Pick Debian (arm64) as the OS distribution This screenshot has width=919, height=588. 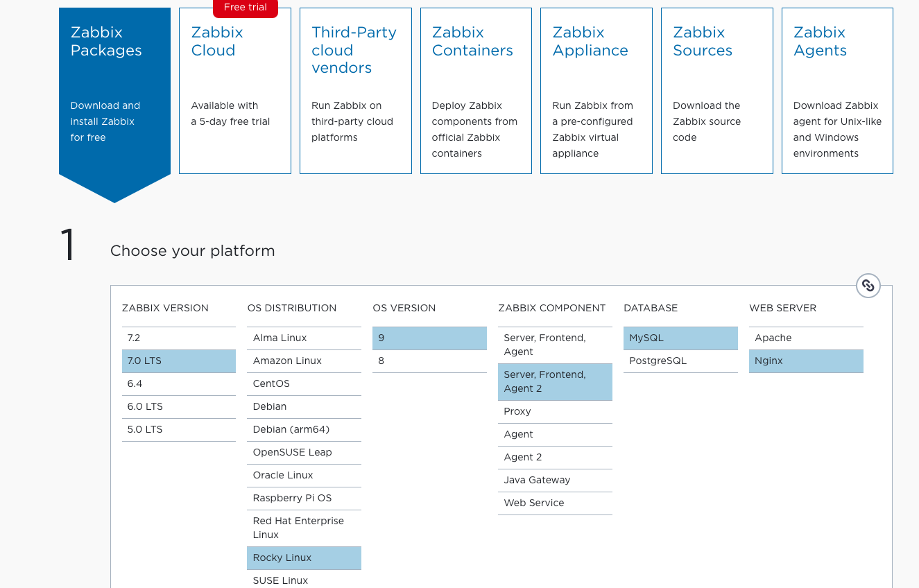pyautogui.click(x=304, y=430)
